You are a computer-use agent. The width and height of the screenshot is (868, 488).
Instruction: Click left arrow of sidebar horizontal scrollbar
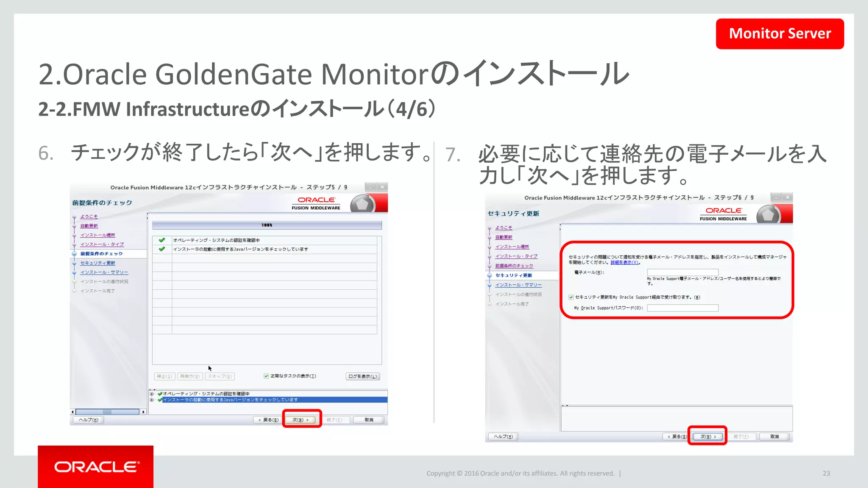click(73, 412)
